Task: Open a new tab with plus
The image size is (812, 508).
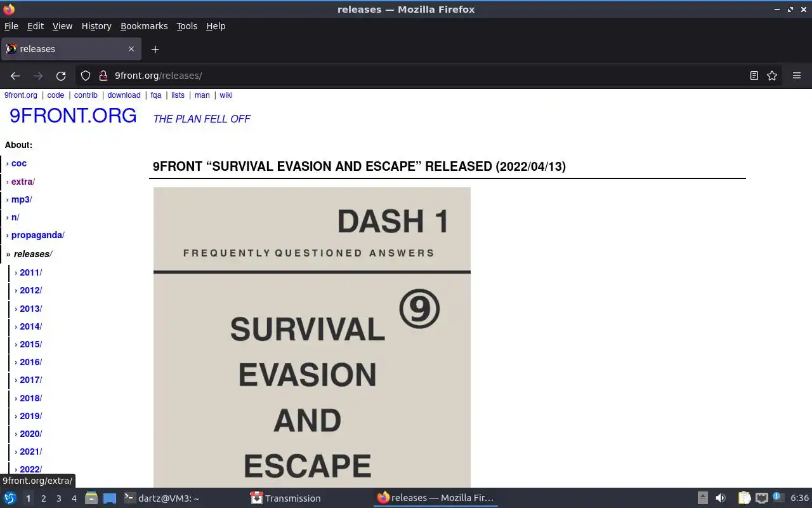Action: click(155, 49)
